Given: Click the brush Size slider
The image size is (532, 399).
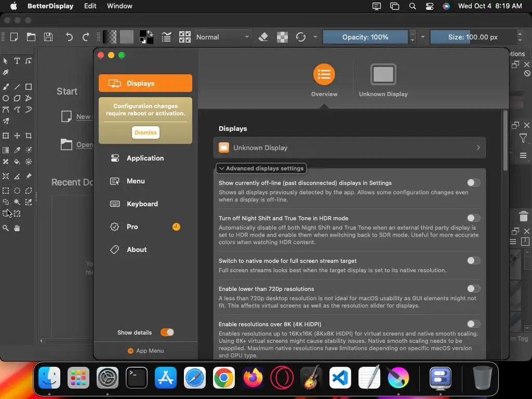Looking at the screenshot, I should [473, 37].
